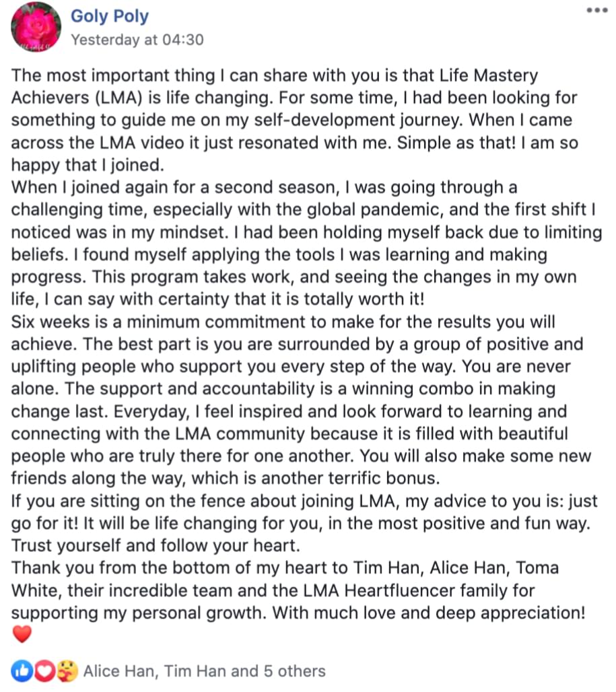Image resolution: width=616 pixels, height=692 pixels.
Task: Click the line starting 'Six weeks is a minimum'
Action: [x=283, y=322]
